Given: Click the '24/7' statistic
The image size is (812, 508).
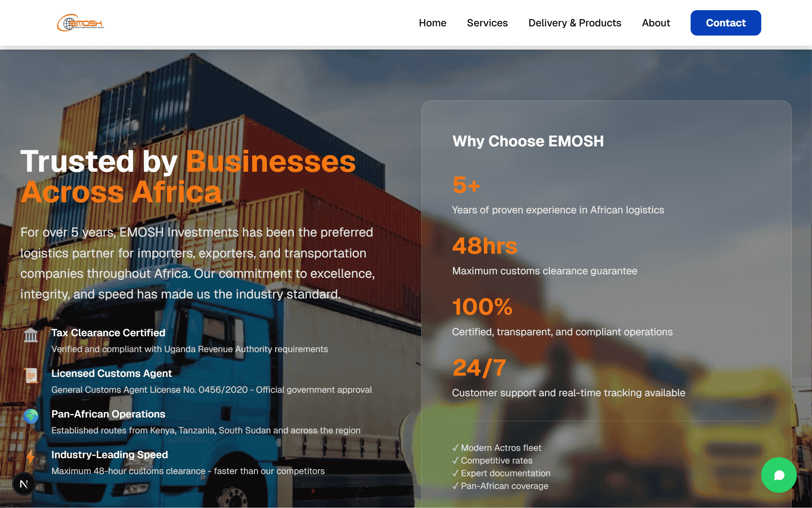Looking at the screenshot, I should coord(479,368).
